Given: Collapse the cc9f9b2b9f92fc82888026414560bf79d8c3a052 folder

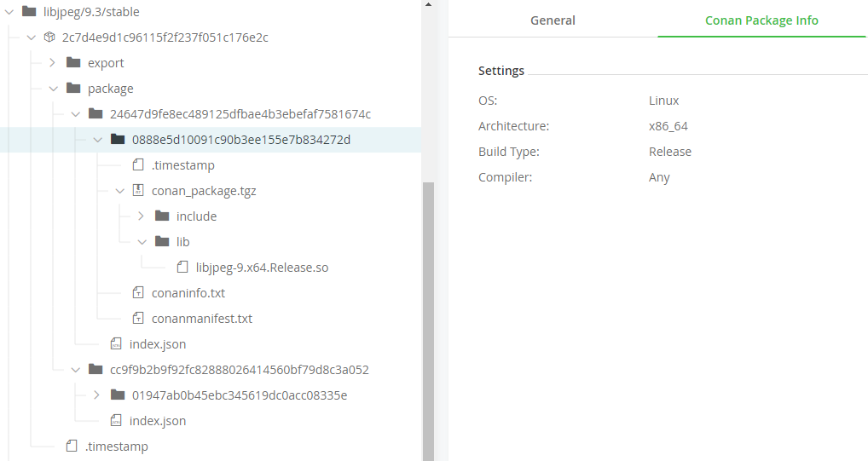Looking at the screenshot, I should 76,370.
